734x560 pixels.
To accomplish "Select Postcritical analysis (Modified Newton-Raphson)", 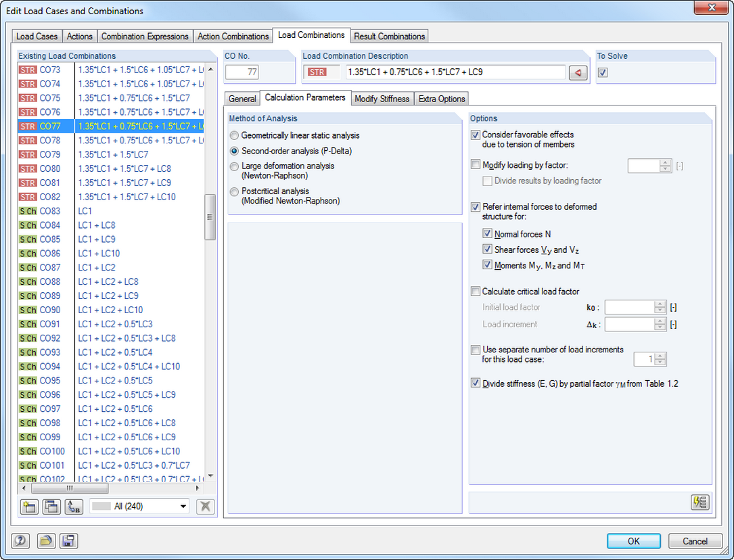I will (235, 192).
